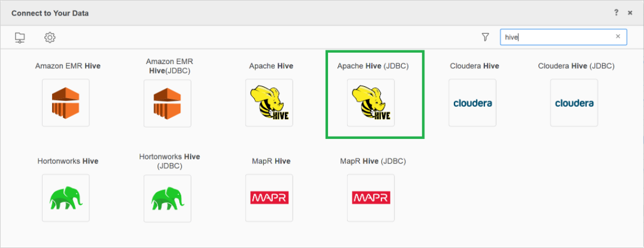Select the Amazon EMR Hive(JDBC) connector icon

(167, 103)
